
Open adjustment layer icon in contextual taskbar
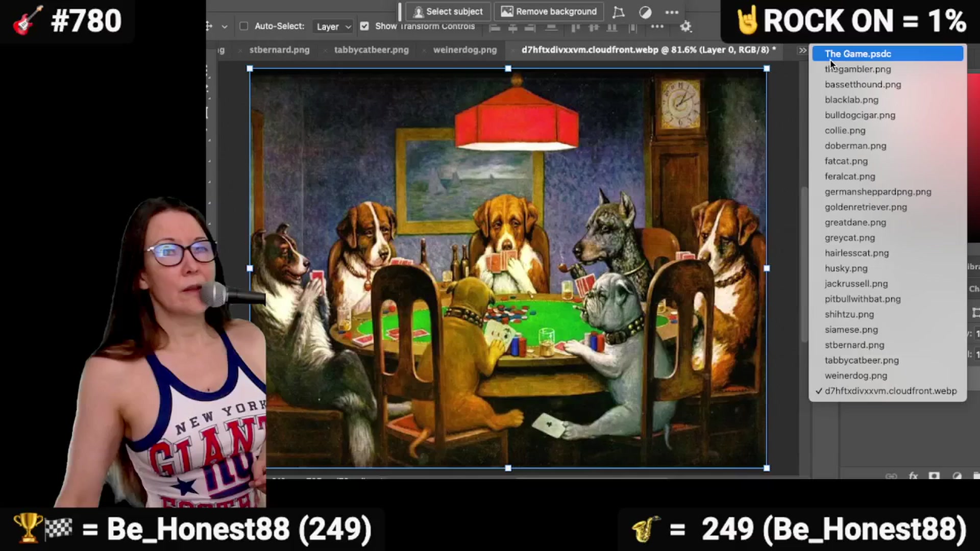pos(645,12)
